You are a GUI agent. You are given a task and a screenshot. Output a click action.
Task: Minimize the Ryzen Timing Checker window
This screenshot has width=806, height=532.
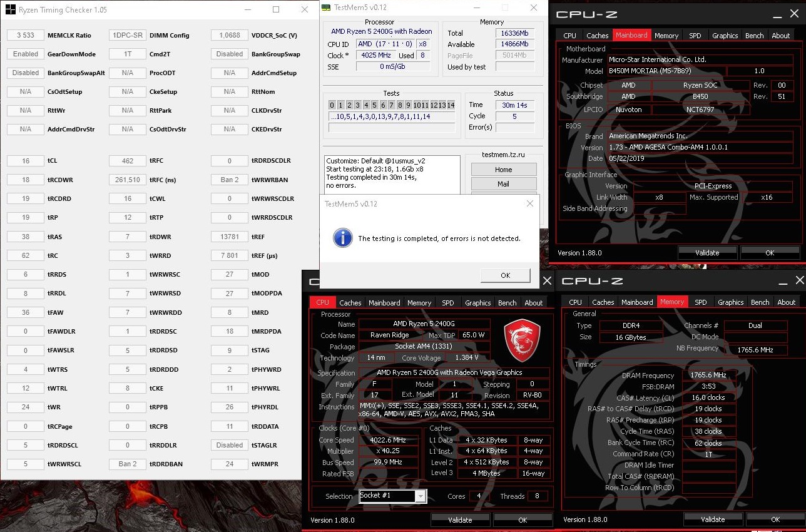coord(248,10)
